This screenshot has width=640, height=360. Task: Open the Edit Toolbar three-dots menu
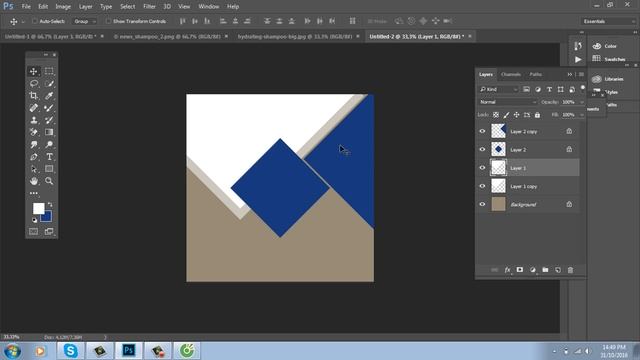pos(33,193)
